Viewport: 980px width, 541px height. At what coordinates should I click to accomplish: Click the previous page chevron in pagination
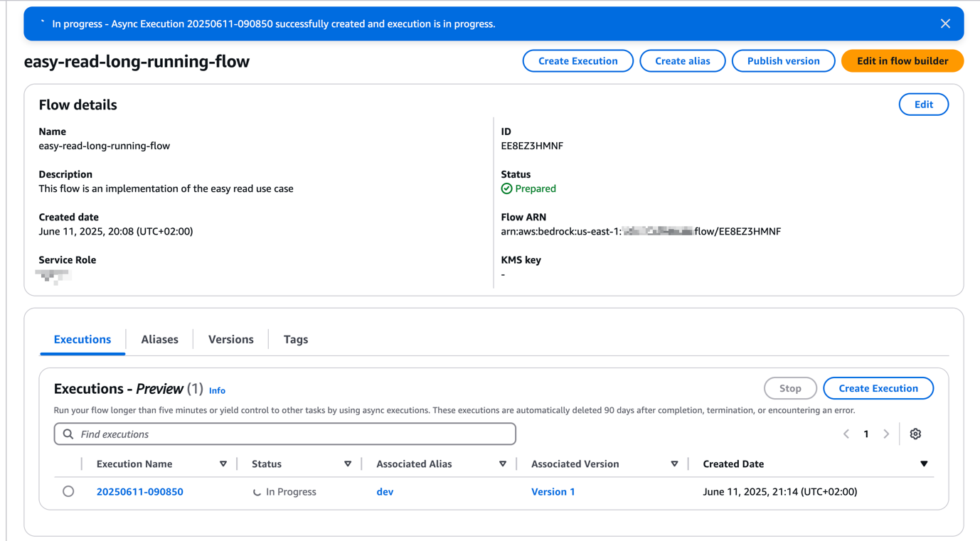[846, 434]
